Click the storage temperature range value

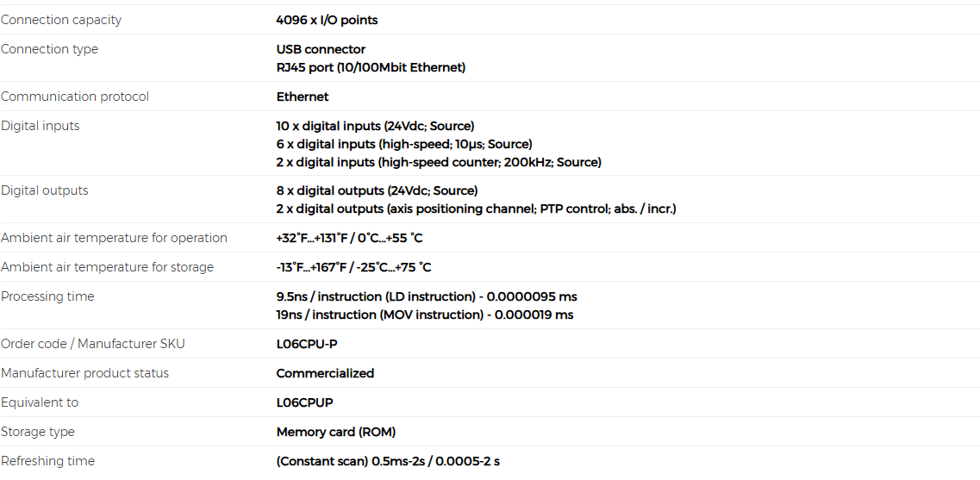click(x=353, y=267)
